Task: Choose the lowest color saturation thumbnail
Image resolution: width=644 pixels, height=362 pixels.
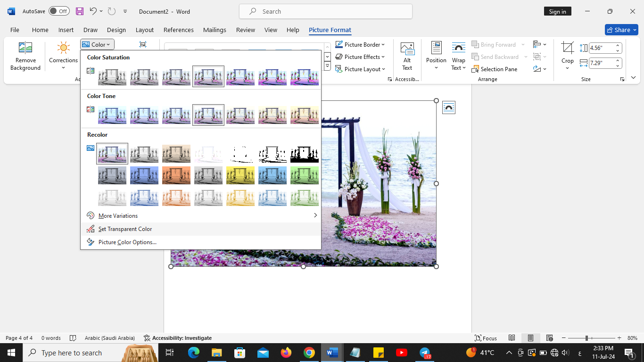Action: coord(112,76)
